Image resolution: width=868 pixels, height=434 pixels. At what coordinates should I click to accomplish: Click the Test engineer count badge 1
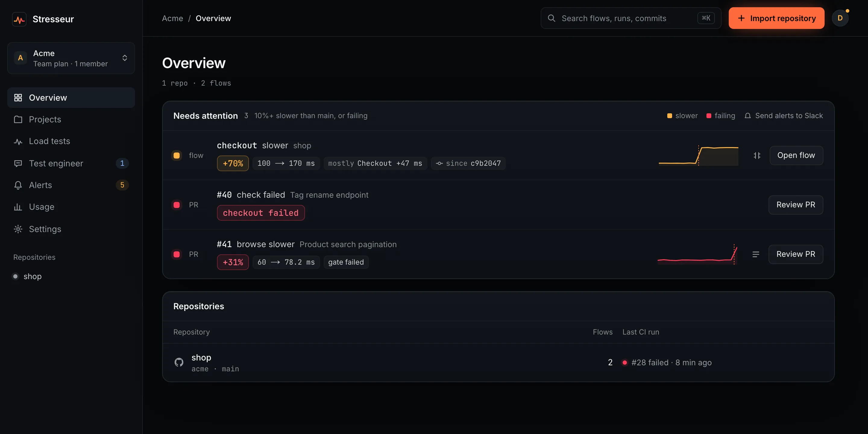pos(122,163)
